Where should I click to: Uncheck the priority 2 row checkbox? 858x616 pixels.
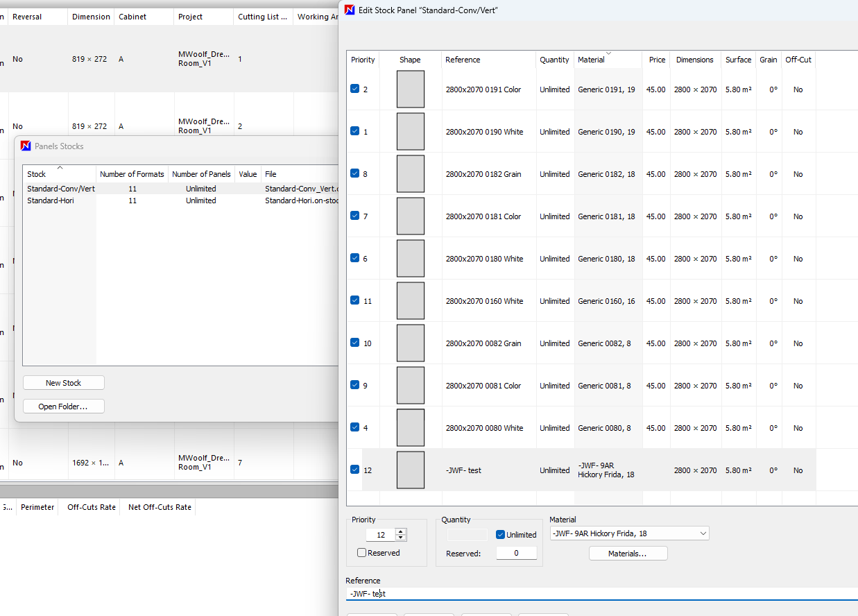coord(355,89)
